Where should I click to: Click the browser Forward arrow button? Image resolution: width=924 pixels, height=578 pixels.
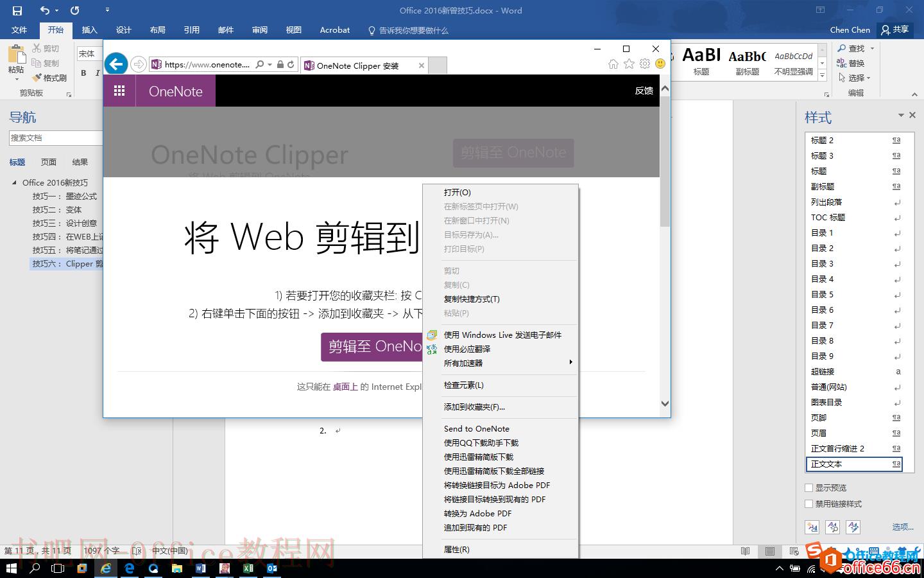click(138, 64)
